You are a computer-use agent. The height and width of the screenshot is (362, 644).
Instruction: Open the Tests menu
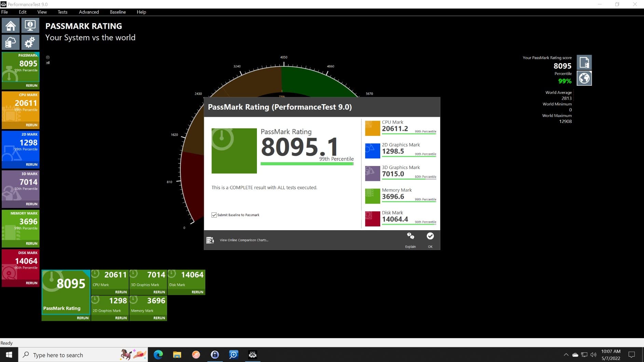pyautogui.click(x=63, y=12)
